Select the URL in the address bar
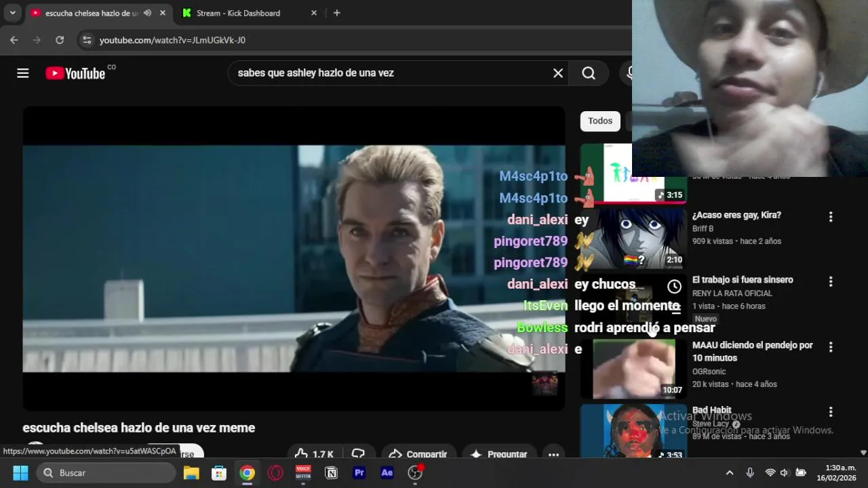868x488 pixels. point(172,40)
